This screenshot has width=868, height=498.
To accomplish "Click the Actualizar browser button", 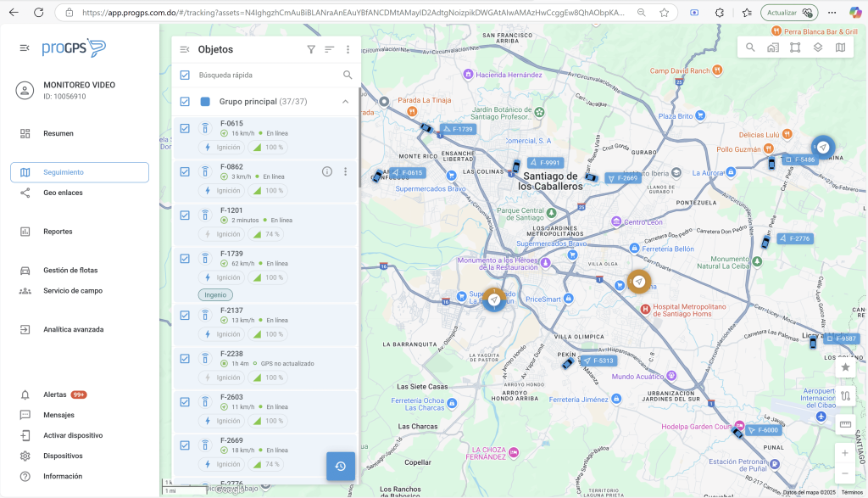I will tap(789, 12).
